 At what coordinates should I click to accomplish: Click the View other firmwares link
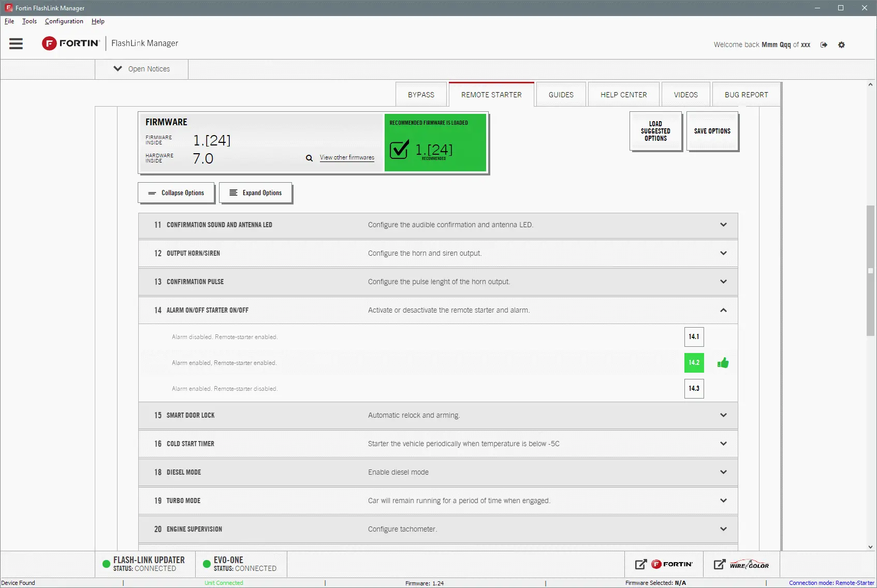347,157
